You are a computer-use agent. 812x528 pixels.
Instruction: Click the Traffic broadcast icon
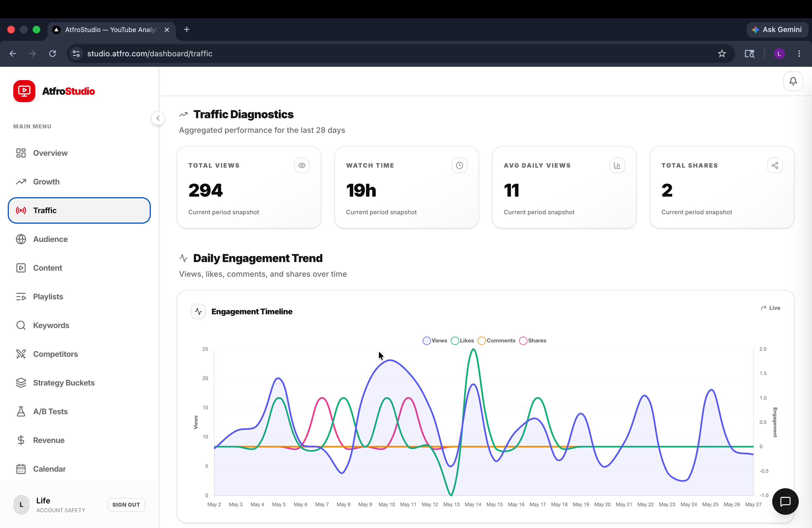coord(21,210)
